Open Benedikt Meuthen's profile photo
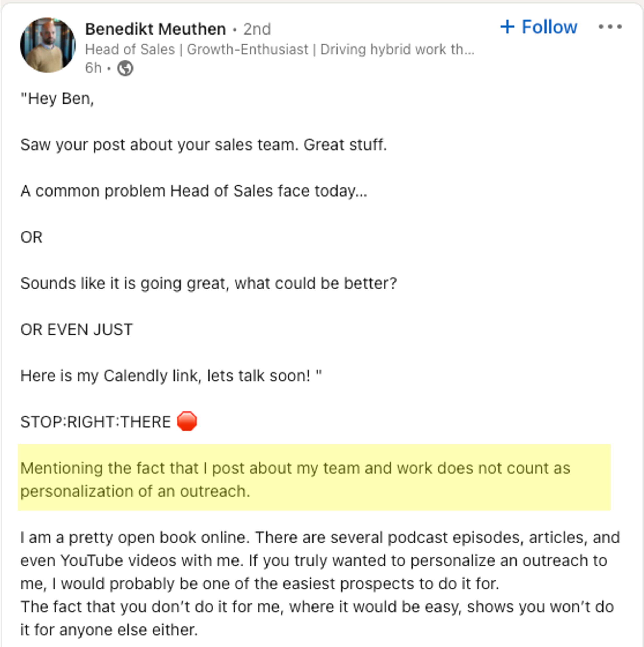This screenshot has height=647, width=644. pos(48,44)
